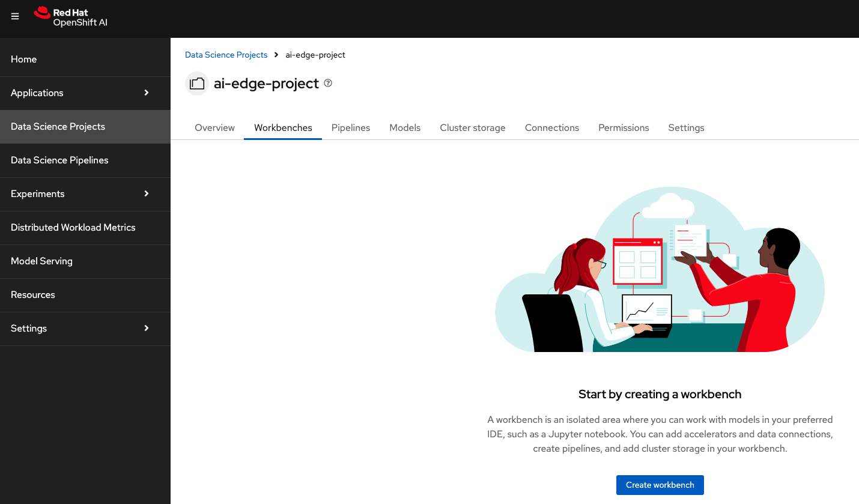Open the Models tab
The height and width of the screenshot is (504, 859).
(405, 128)
